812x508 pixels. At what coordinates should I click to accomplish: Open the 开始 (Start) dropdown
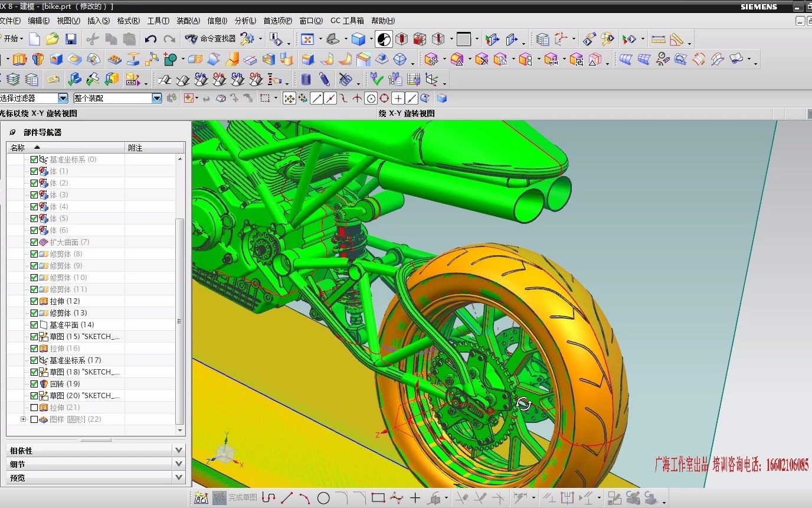click(12, 39)
